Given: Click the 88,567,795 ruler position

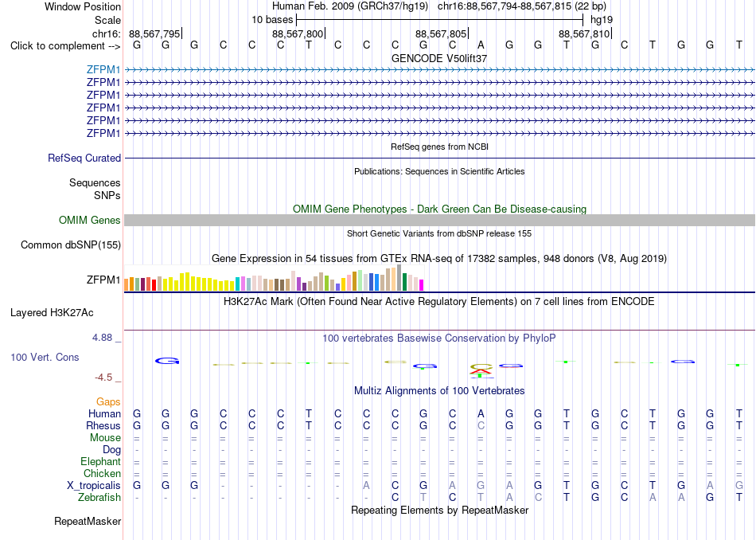Looking at the screenshot, I should (x=154, y=34).
